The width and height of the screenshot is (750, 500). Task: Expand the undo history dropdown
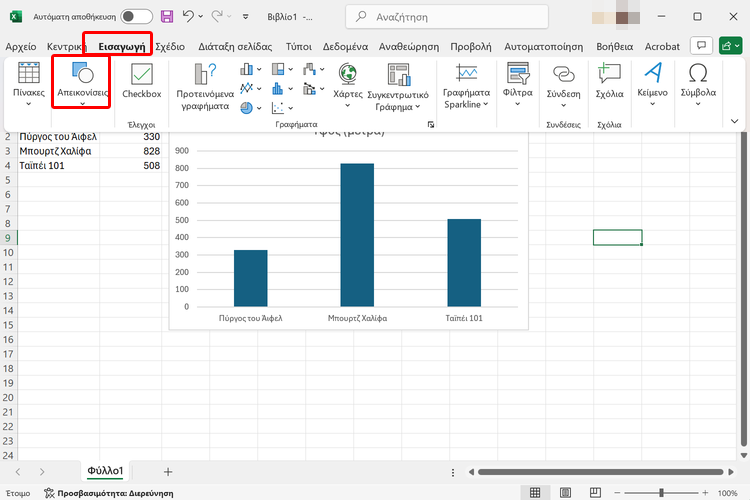pos(200,17)
